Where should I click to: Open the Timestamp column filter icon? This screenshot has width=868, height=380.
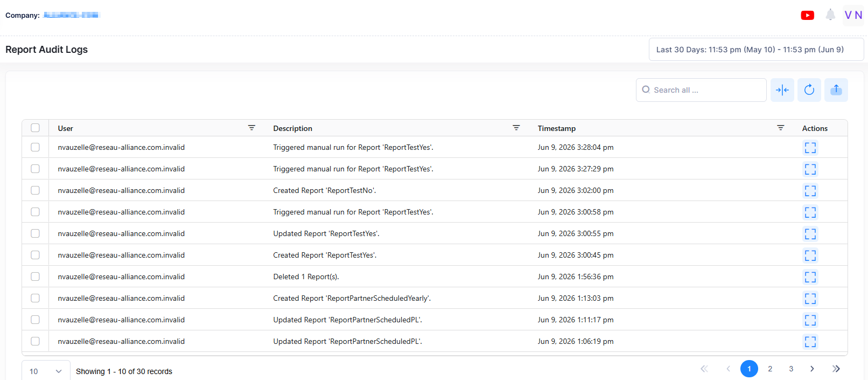coord(781,128)
